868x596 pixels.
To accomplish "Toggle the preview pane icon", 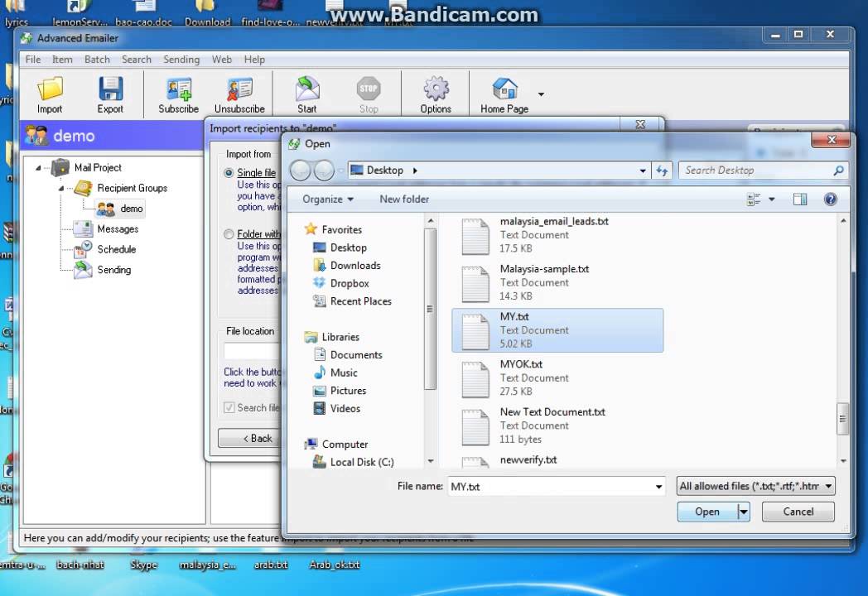I will click(799, 199).
